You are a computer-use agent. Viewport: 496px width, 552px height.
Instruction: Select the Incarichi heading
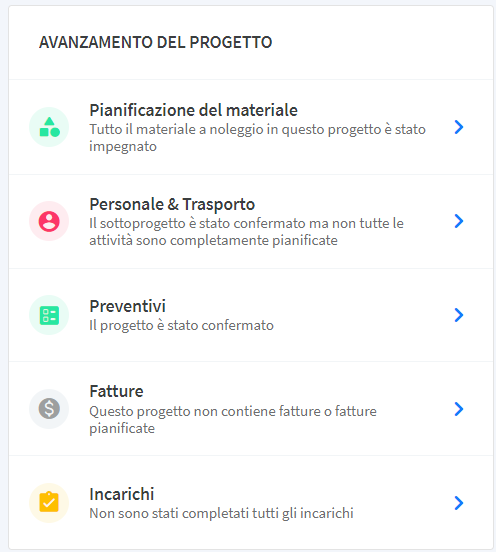[122, 494]
